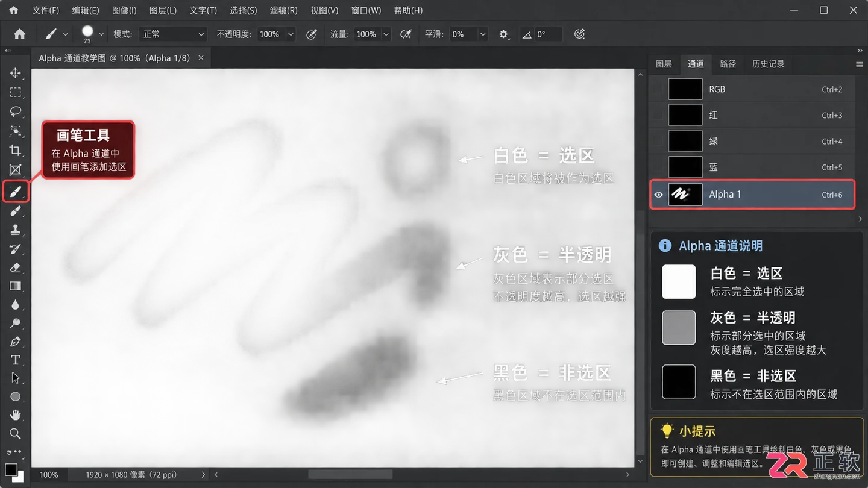This screenshot has height=488, width=868.
Task: Close the Alpha 通道教学图 document tab
Action: 201,58
